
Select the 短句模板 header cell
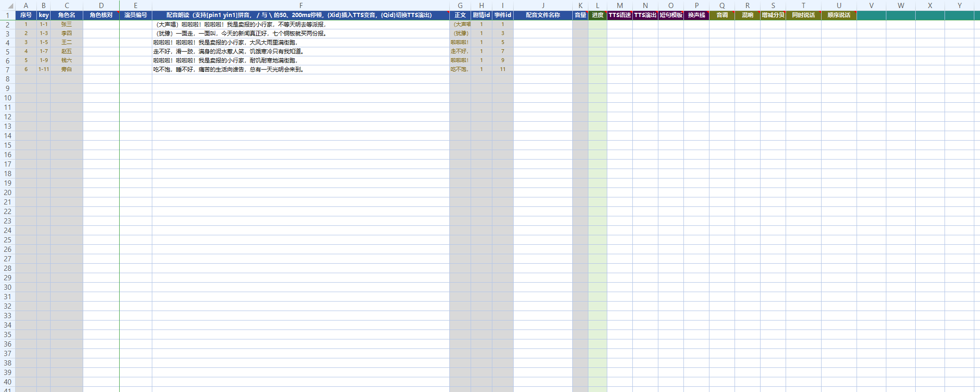click(671, 15)
